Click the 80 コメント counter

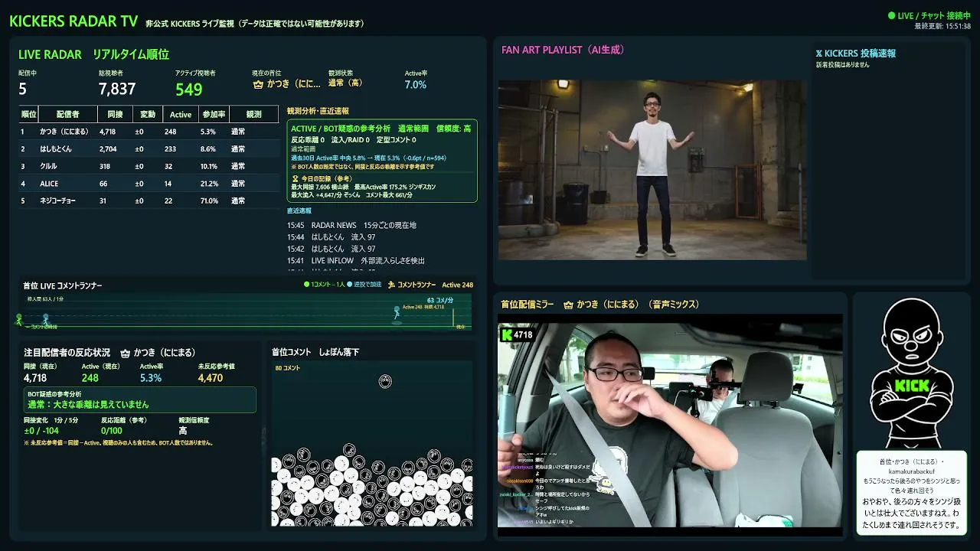click(x=288, y=368)
